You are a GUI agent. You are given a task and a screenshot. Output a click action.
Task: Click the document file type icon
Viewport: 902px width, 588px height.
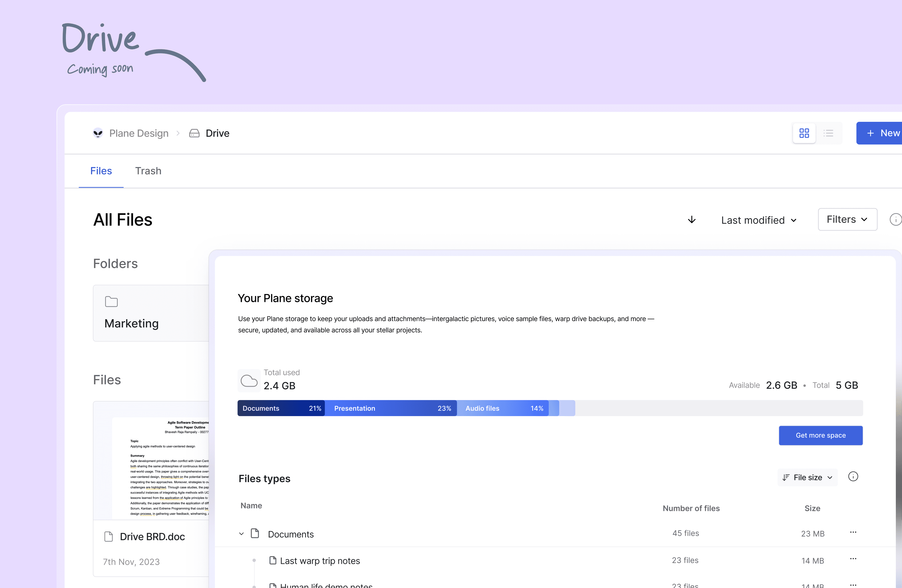pos(255,533)
